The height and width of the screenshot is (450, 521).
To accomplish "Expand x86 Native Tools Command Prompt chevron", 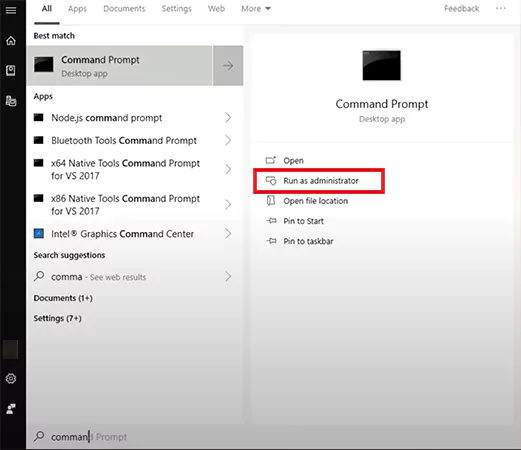I will pyautogui.click(x=228, y=204).
